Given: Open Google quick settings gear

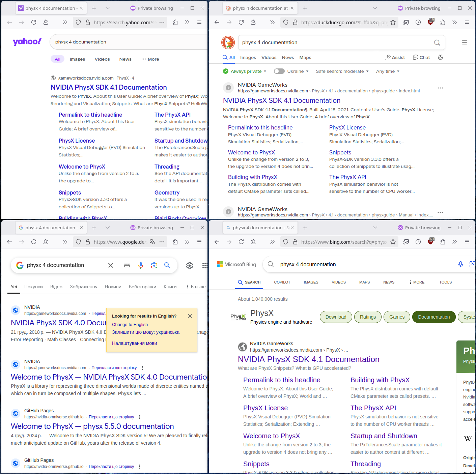Looking at the screenshot, I should 190,266.
